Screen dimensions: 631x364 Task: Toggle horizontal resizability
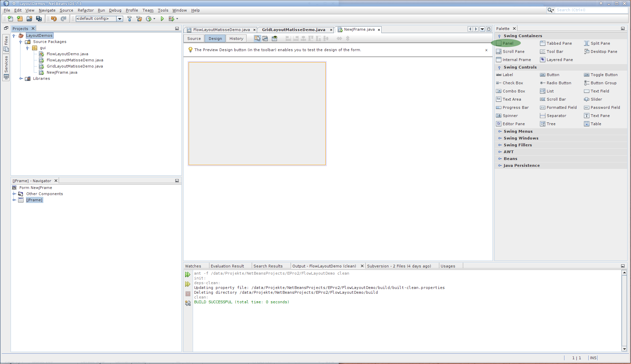[x=339, y=39]
